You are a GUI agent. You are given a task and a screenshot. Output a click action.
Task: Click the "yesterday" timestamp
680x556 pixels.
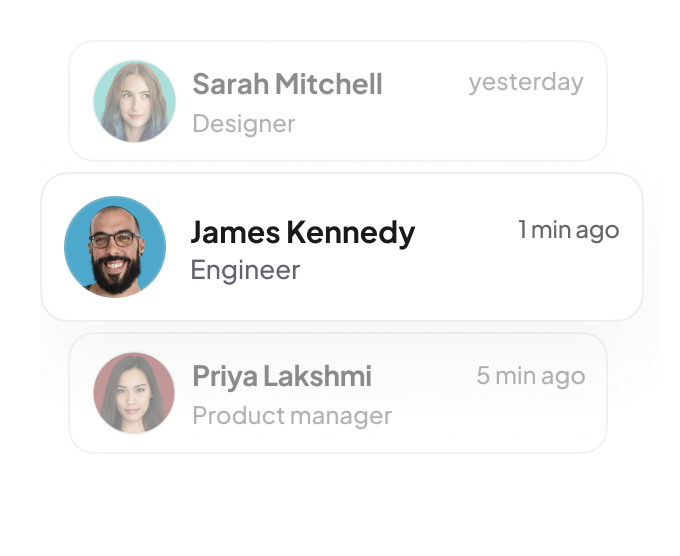click(525, 82)
